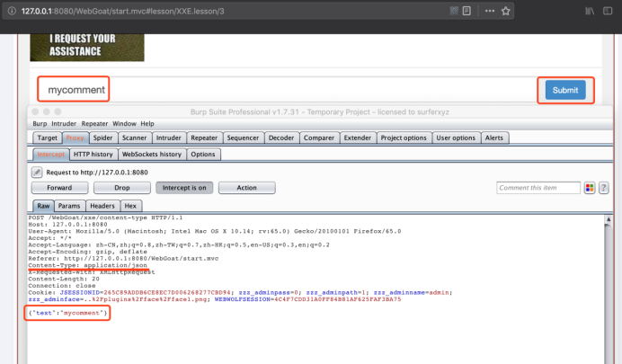Click the I REQUEST YOUR ASSISTANCE image

point(87,47)
